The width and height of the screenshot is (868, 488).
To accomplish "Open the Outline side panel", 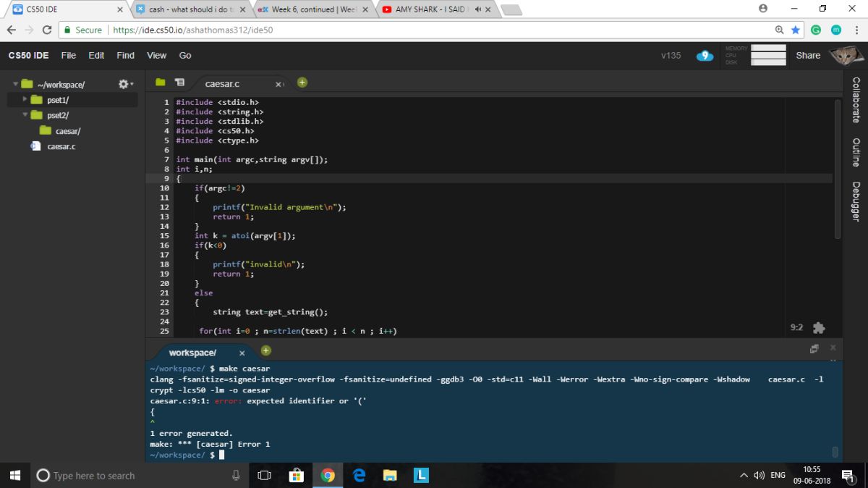I will point(856,152).
